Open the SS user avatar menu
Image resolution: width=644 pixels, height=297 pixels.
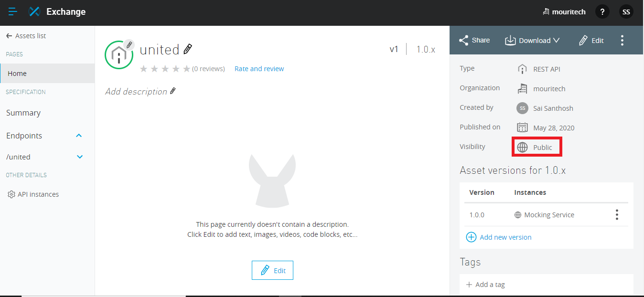(x=626, y=12)
